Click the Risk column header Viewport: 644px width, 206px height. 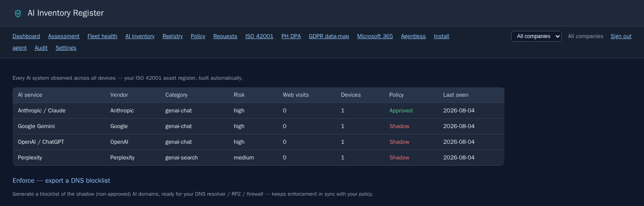[x=239, y=95]
